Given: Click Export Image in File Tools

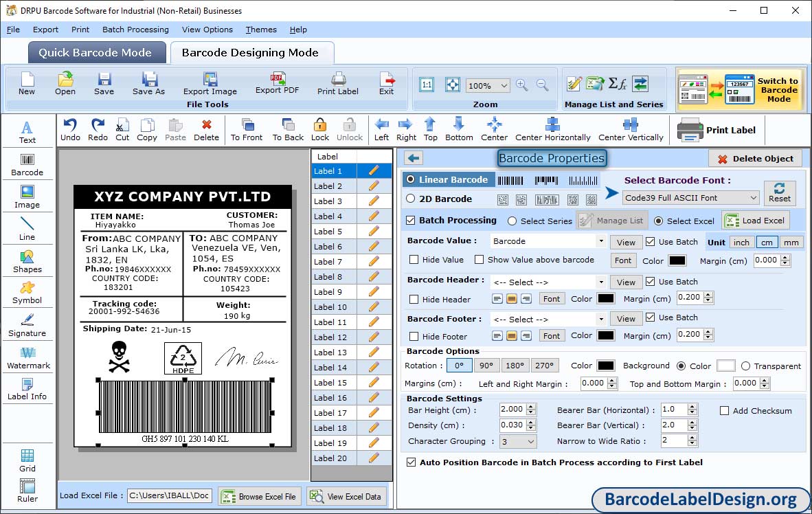Looking at the screenshot, I should pos(210,83).
